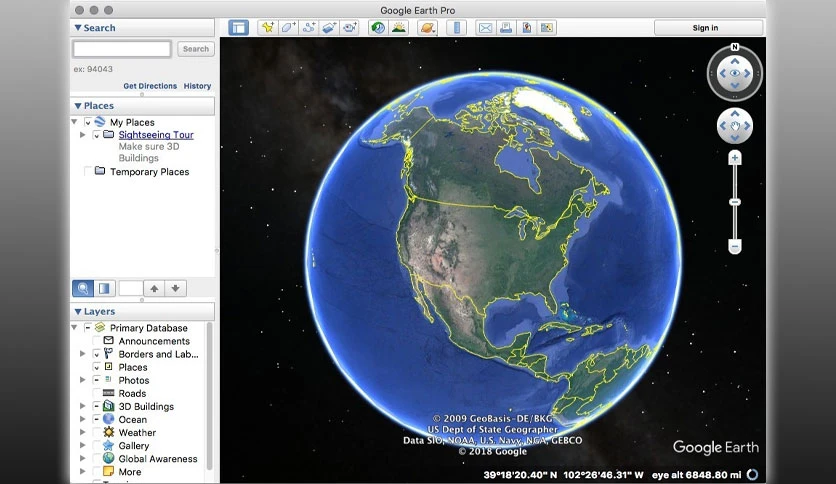Click the Places panel down arrow button
This screenshot has height=484, width=836.
click(175, 288)
